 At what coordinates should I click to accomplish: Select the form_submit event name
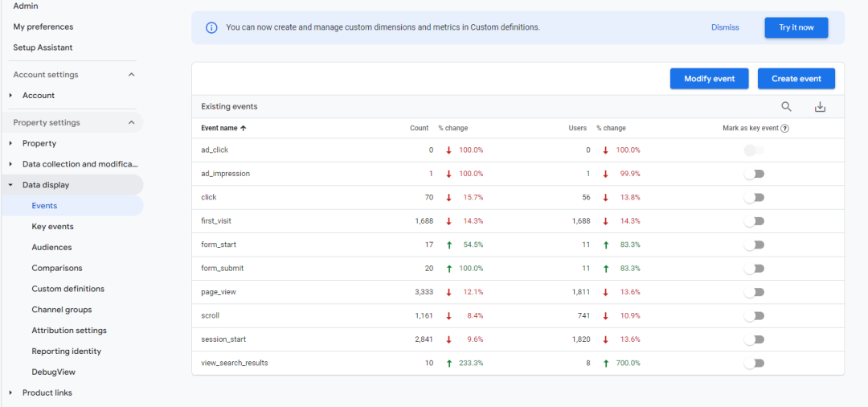coord(222,268)
